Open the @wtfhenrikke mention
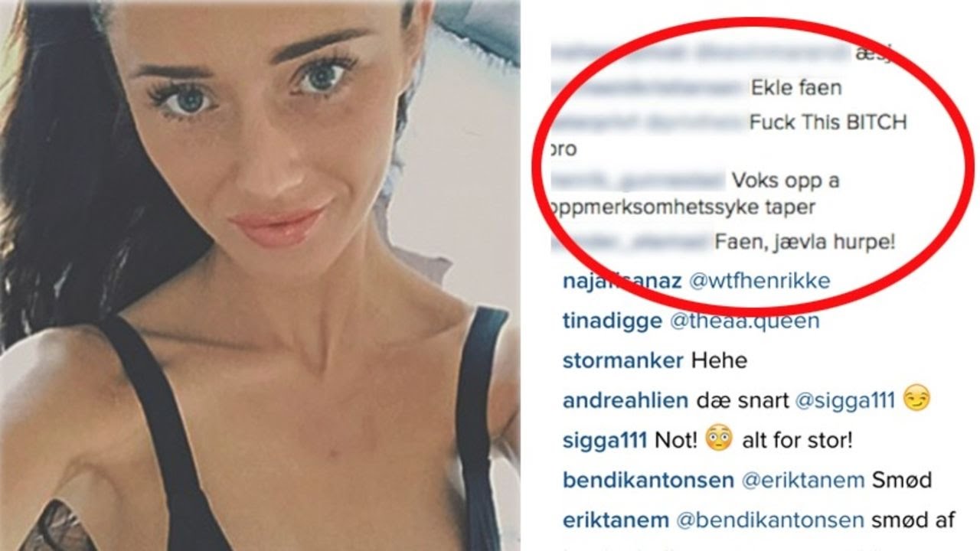980x551 pixels. tap(759, 282)
